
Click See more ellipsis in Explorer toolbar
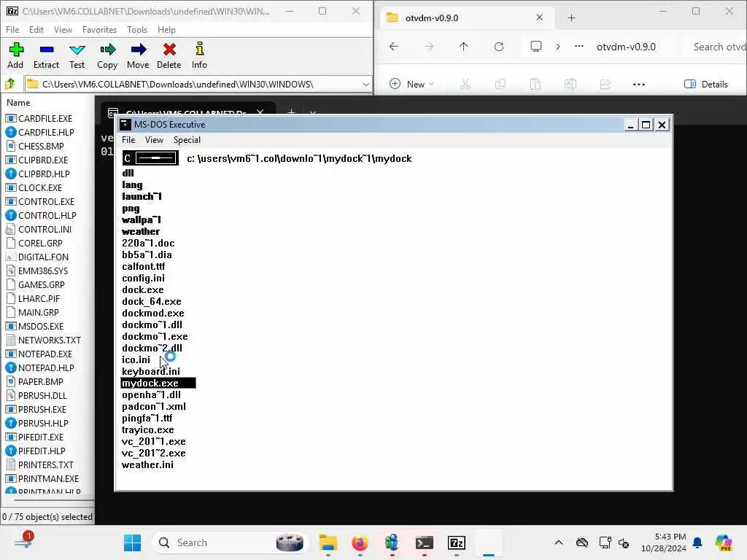click(x=639, y=85)
